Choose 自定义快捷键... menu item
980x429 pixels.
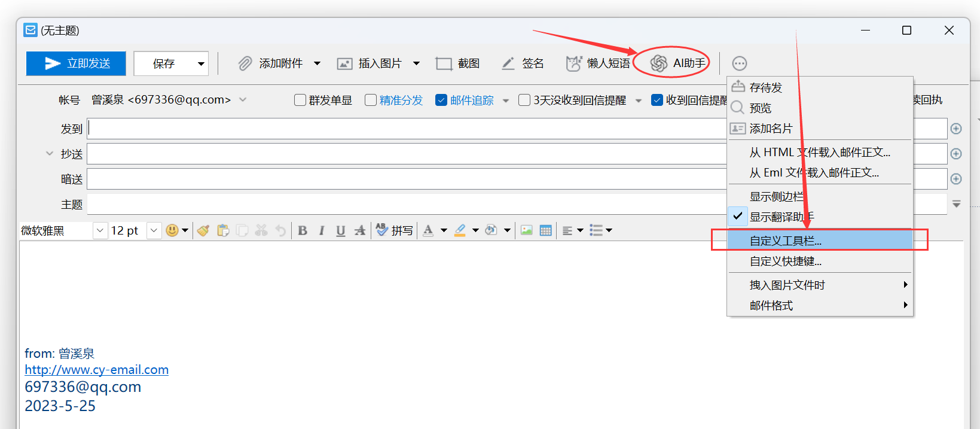(x=820, y=261)
